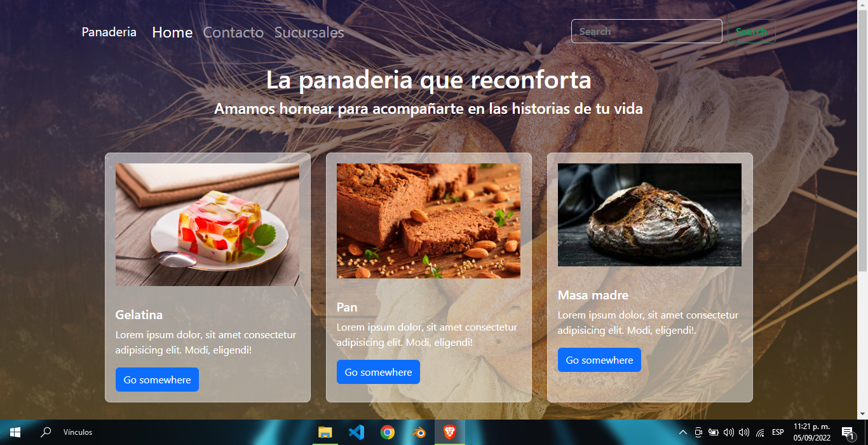The image size is (868, 445).
Task: Open Blender from the taskbar
Action: pos(418,432)
